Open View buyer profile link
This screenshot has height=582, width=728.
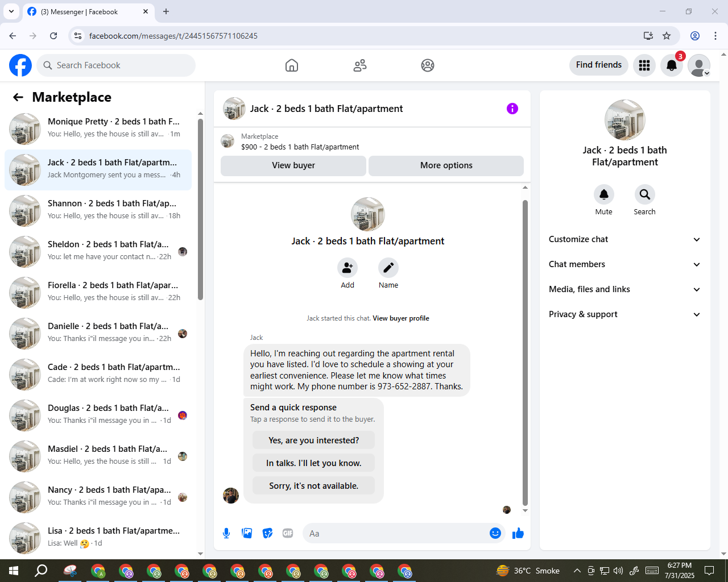click(401, 318)
